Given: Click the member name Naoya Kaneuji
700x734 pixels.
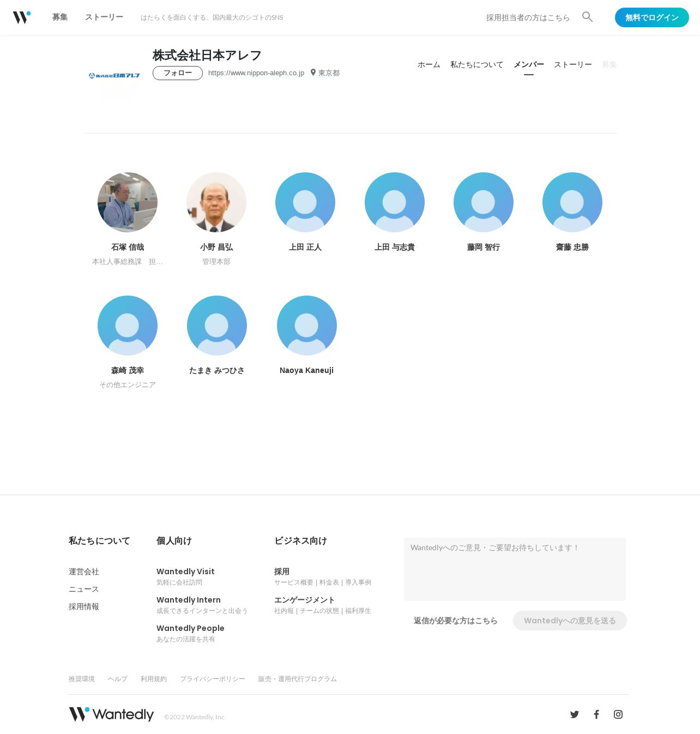Looking at the screenshot, I should point(306,370).
